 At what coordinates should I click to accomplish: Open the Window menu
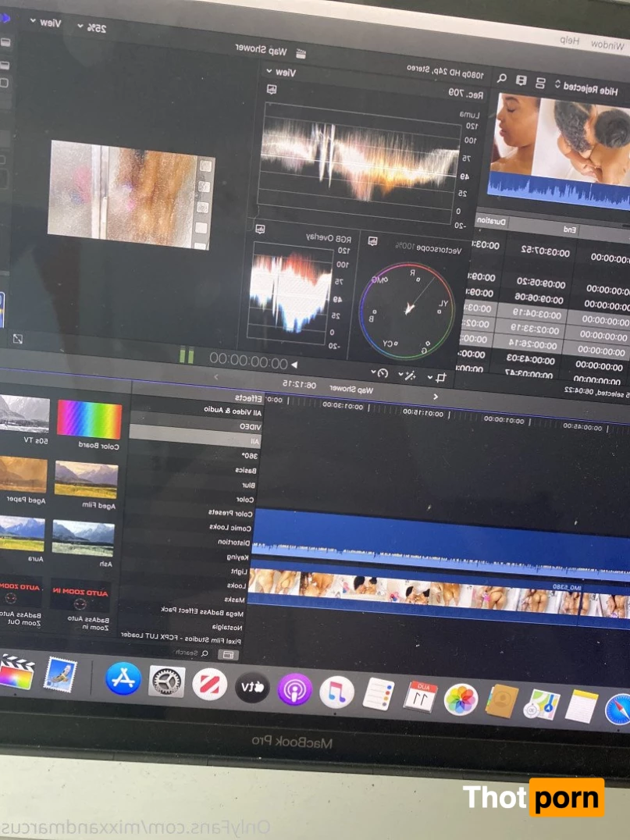(x=607, y=44)
